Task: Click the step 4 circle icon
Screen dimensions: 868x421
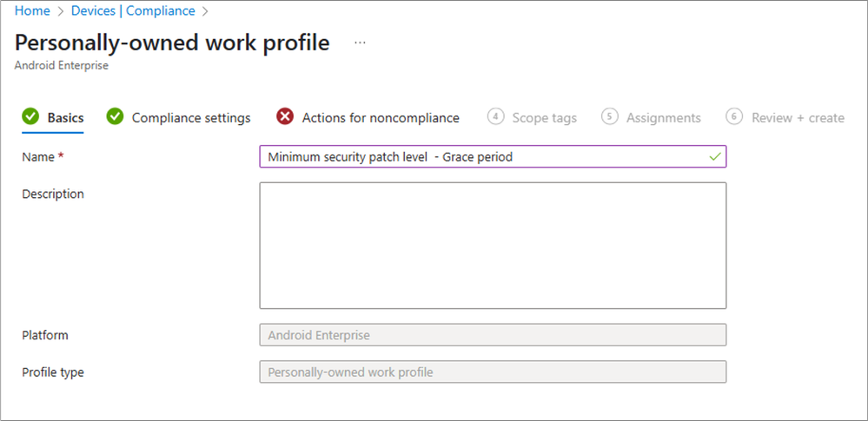Action: 496,116
